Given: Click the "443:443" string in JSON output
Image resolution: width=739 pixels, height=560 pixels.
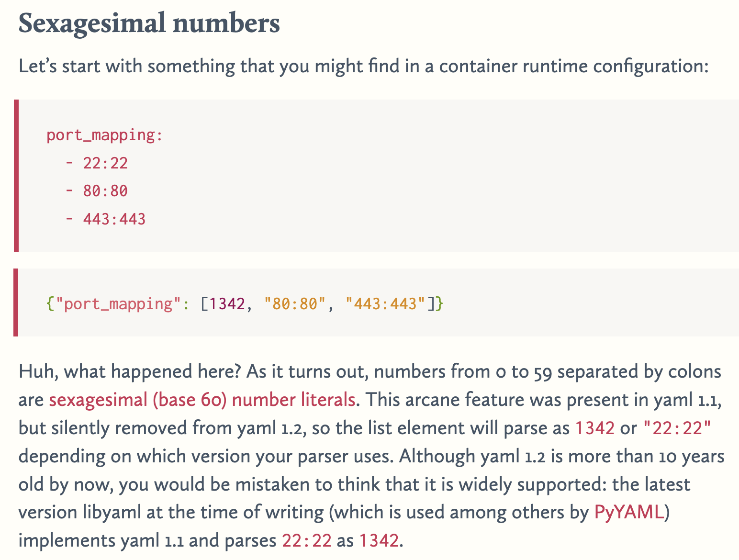Looking at the screenshot, I should click(x=385, y=303).
